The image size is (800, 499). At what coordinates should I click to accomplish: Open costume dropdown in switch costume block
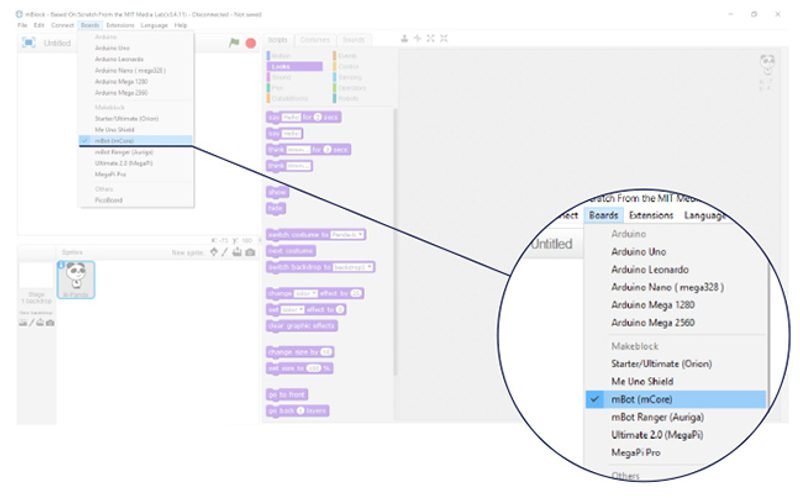coord(347,235)
